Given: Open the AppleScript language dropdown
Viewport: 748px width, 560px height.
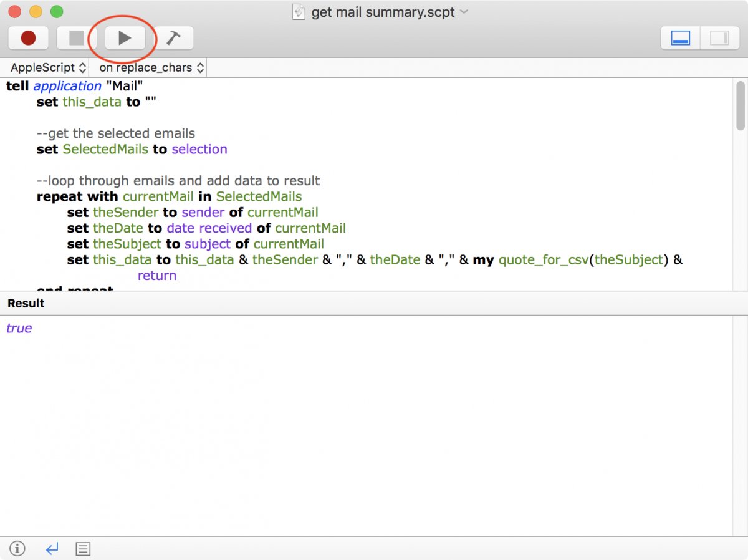Looking at the screenshot, I should (x=47, y=67).
